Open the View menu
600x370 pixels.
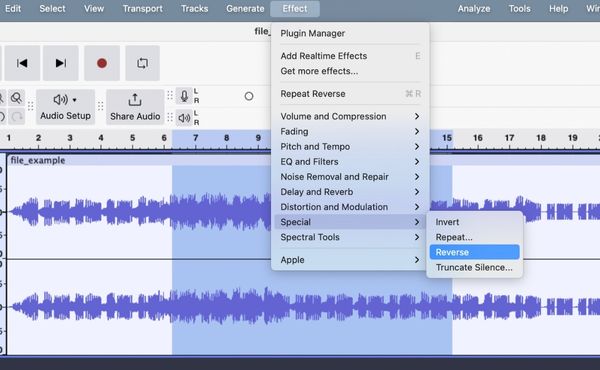pos(94,8)
